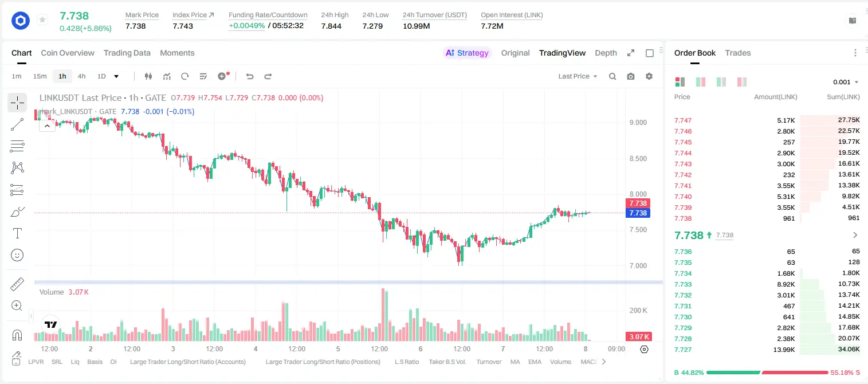Show only buy orders in the order book

click(721, 82)
